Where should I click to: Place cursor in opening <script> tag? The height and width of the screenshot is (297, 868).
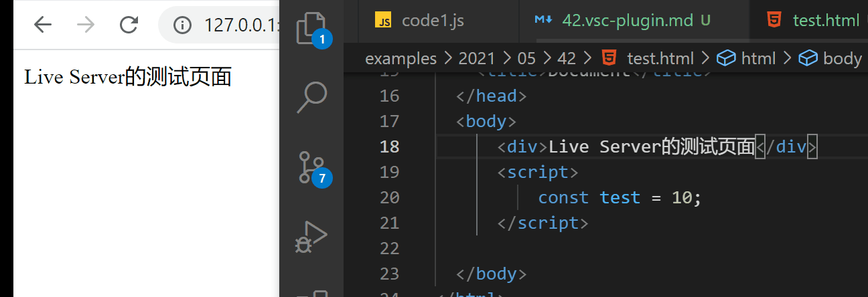538,173
